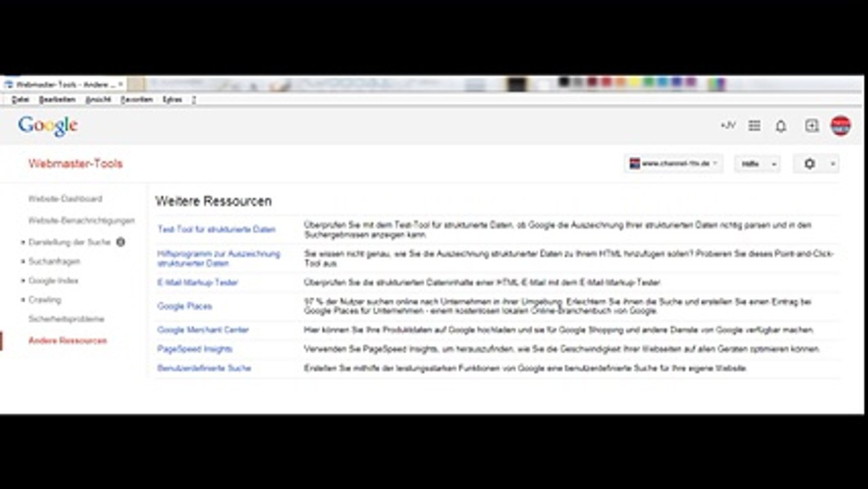Open Benutzerdefinierte Suche link
This screenshot has width=868, height=489.
[204, 368]
